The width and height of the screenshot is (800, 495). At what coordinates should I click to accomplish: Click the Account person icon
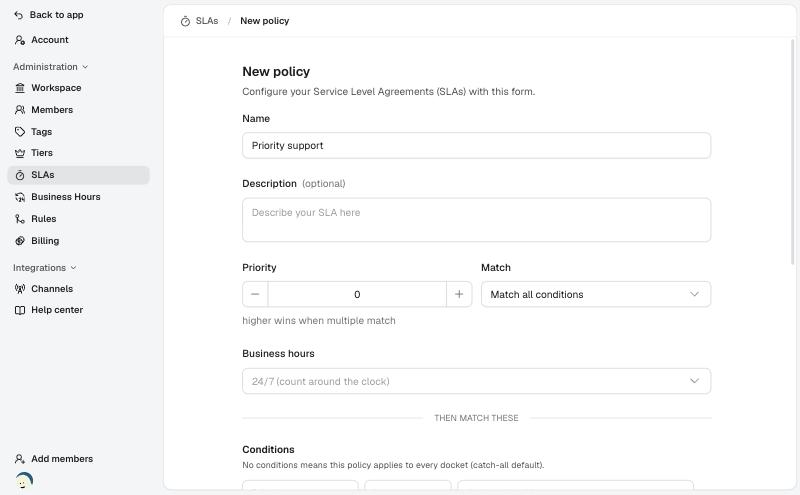point(20,40)
